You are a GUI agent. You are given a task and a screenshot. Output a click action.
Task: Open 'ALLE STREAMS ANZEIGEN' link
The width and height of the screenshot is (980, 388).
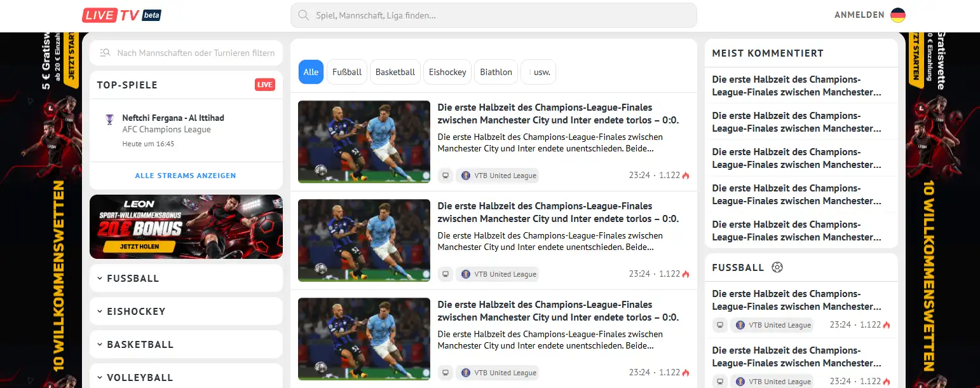(x=186, y=176)
